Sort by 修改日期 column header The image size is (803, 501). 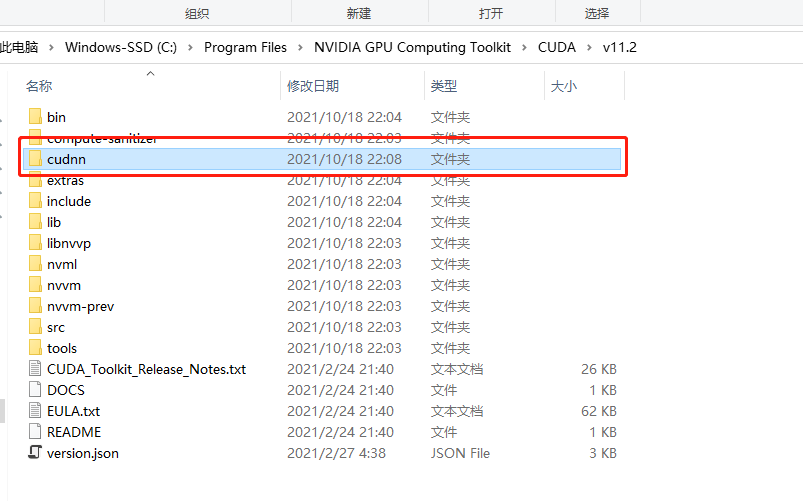pos(313,86)
